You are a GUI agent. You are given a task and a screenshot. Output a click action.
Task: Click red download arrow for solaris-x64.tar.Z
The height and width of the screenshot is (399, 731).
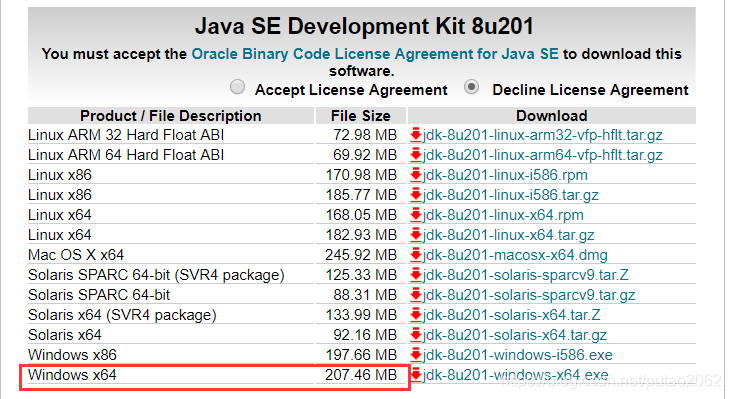click(x=416, y=316)
